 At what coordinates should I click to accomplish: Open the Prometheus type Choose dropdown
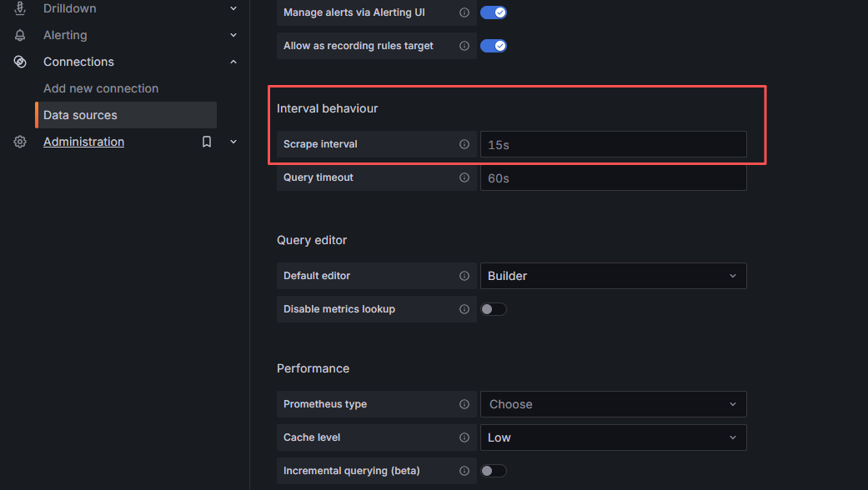[614, 404]
